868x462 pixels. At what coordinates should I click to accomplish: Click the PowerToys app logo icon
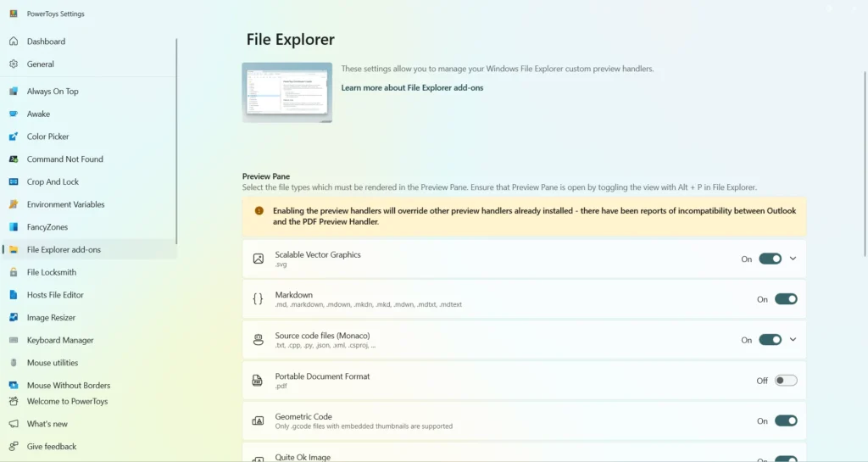14,14
